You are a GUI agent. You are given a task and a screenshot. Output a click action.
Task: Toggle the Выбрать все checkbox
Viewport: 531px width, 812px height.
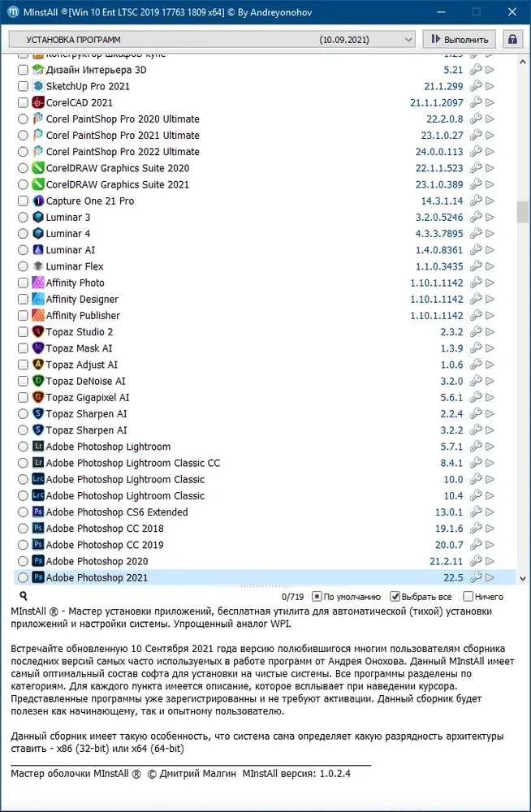tap(395, 597)
